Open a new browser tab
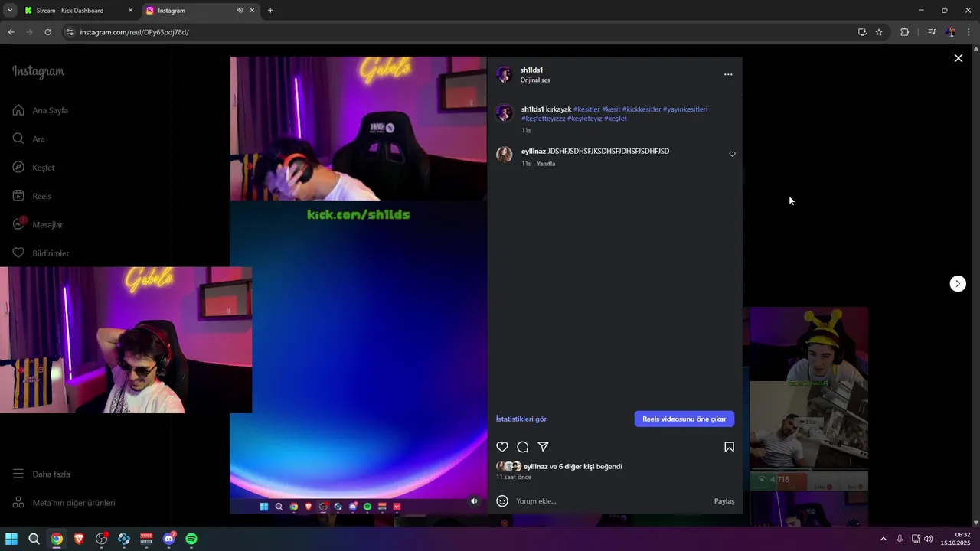The width and height of the screenshot is (980, 551). pyautogui.click(x=270, y=11)
